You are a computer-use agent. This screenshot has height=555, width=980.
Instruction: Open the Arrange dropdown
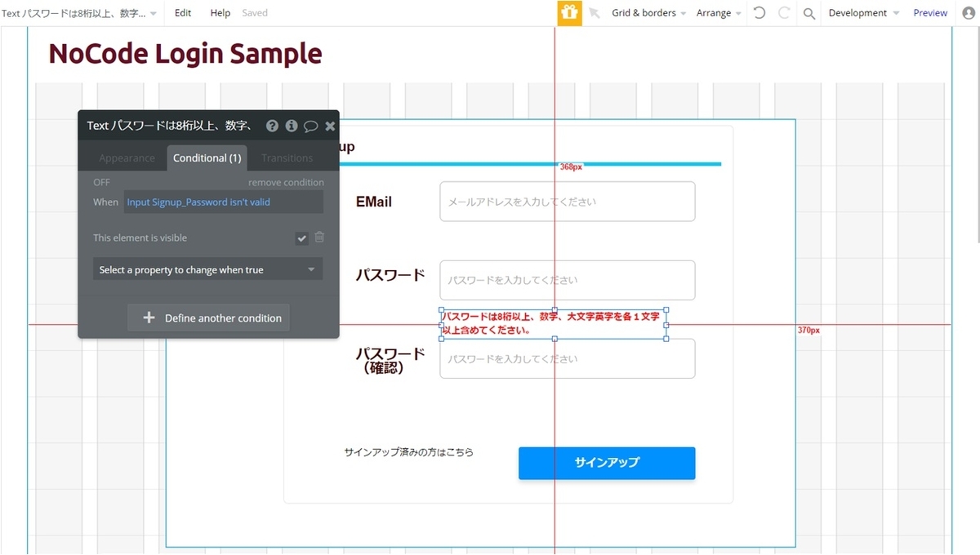pyautogui.click(x=715, y=12)
